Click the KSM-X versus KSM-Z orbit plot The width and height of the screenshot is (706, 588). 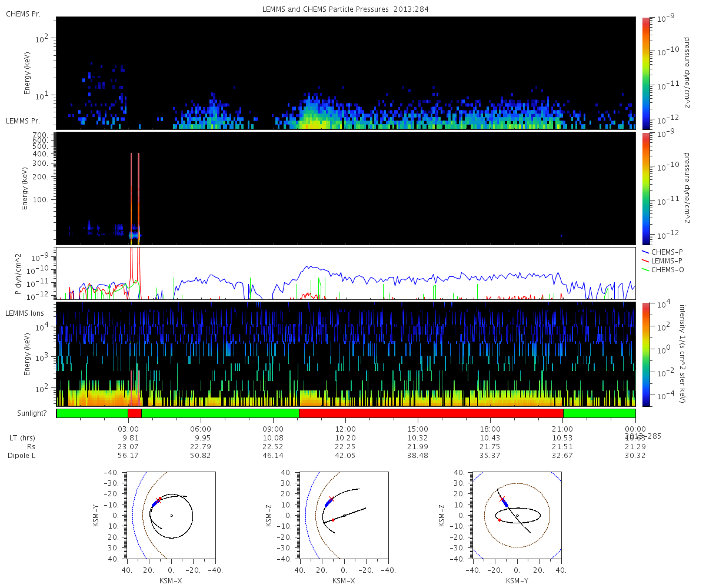(344, 516)
